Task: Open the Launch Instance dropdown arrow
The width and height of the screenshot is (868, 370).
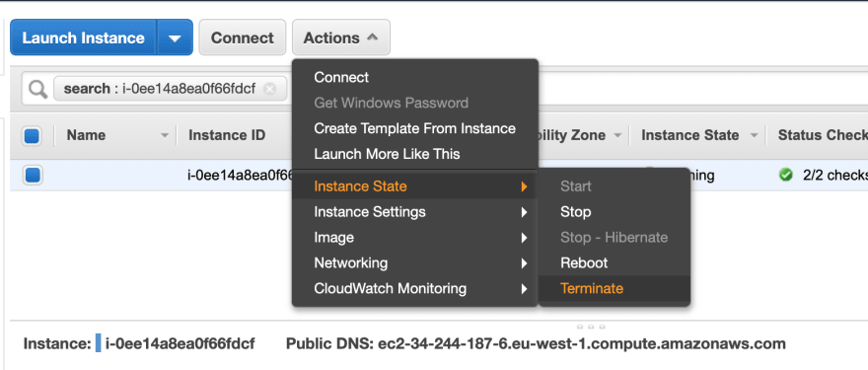Action: (175, 37)
